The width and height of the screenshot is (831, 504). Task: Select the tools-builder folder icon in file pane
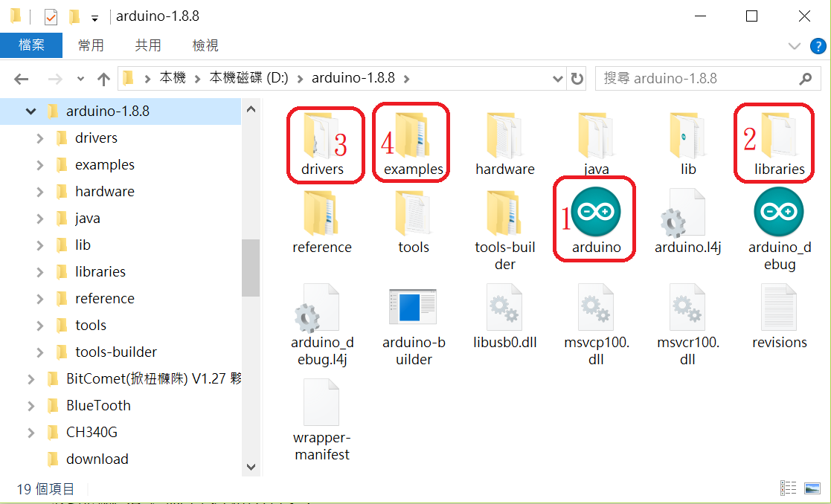[504, 213]
